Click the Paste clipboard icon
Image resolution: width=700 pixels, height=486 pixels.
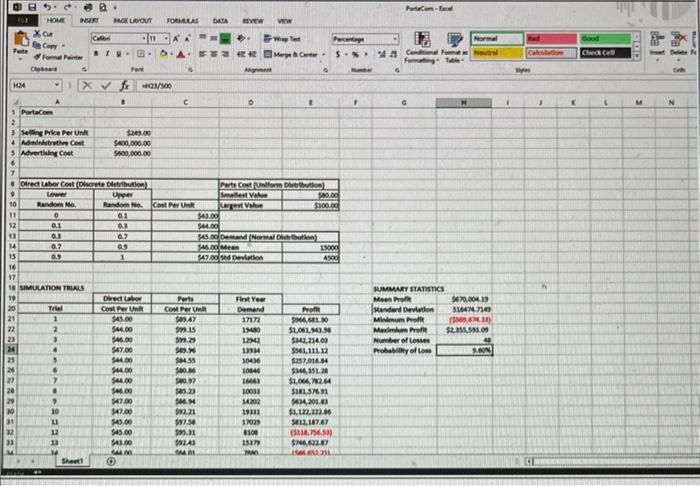(21, 39)
